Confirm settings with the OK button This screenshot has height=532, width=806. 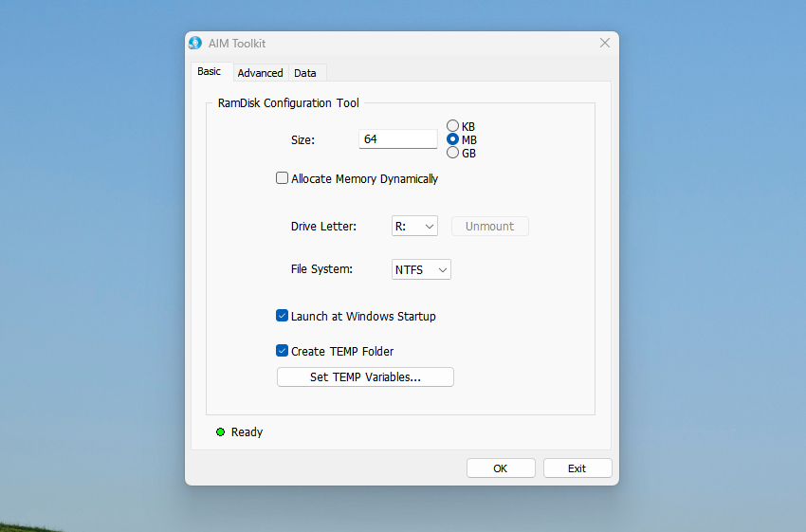click(x=501, y=468)
